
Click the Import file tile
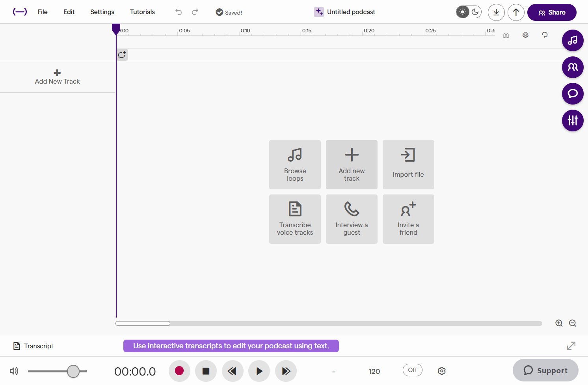pos(408,164)
